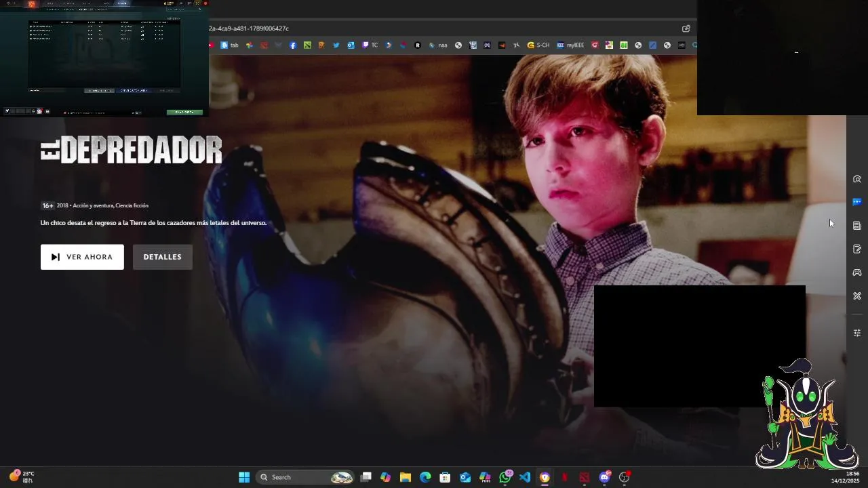Open Discord from the taskbar

point(604,477)
